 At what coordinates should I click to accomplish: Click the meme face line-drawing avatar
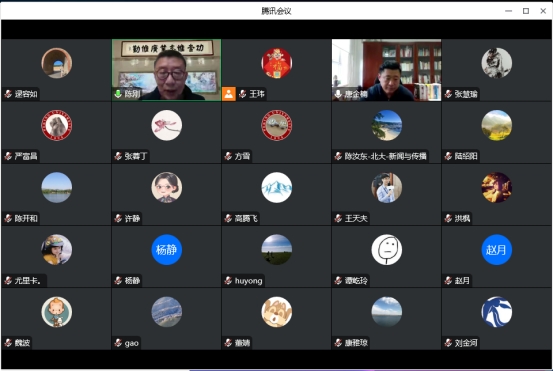(387, 250)
